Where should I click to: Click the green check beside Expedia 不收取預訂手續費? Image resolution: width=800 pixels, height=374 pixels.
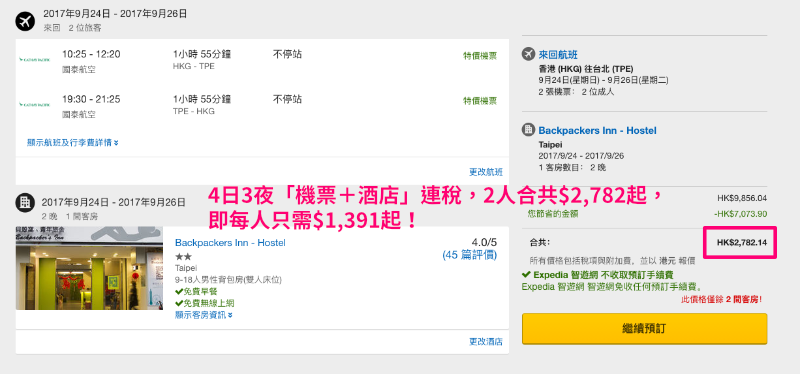(x=526, y=275)
